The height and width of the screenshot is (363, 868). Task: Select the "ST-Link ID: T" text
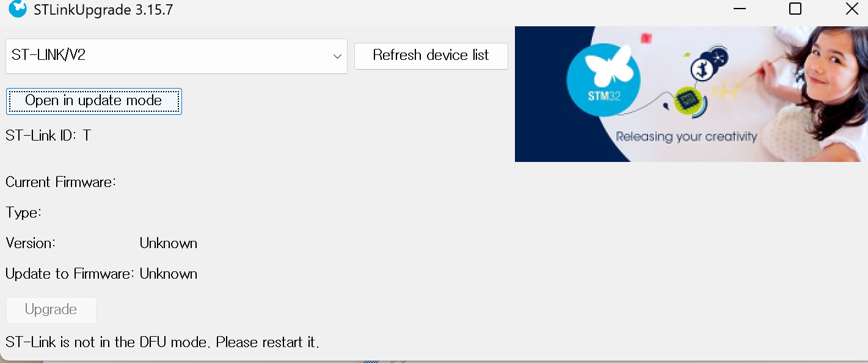tap(48, 136)
